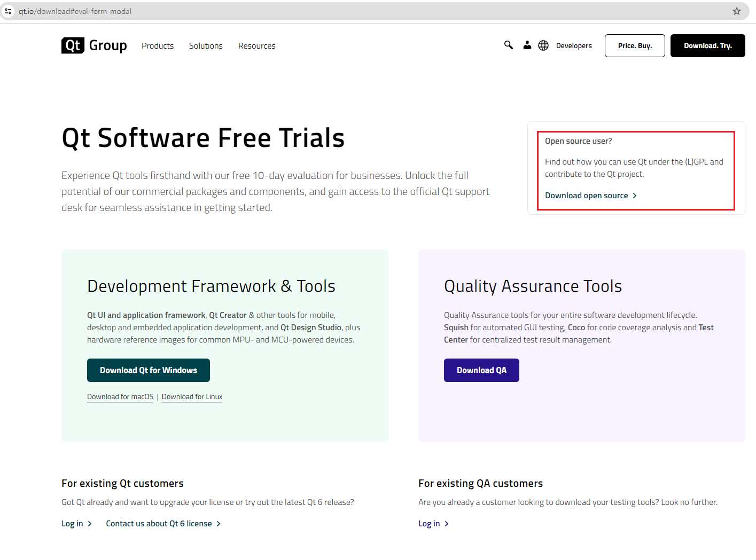
Task: Click the address bar URL field
Action: pyautogui.click(x=374, y=11)
